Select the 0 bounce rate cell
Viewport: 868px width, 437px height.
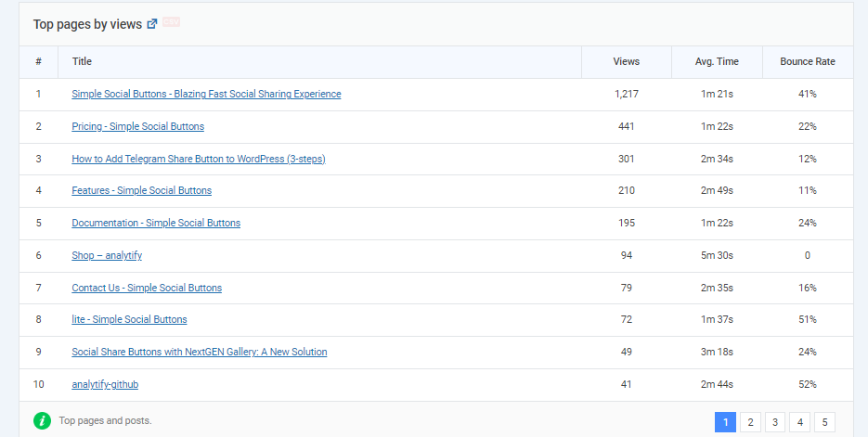[x=808, y=255]
